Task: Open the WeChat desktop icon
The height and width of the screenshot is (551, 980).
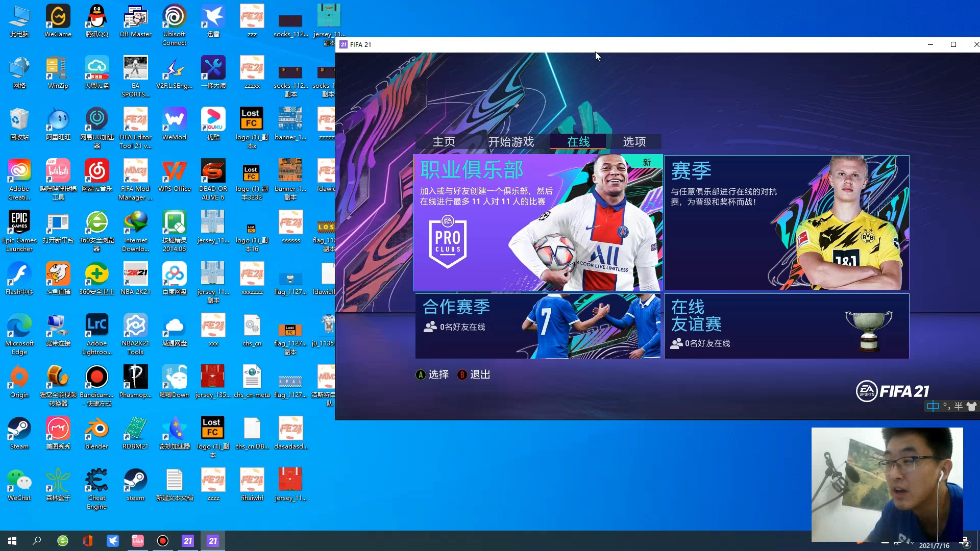Action: pos(19,485)
